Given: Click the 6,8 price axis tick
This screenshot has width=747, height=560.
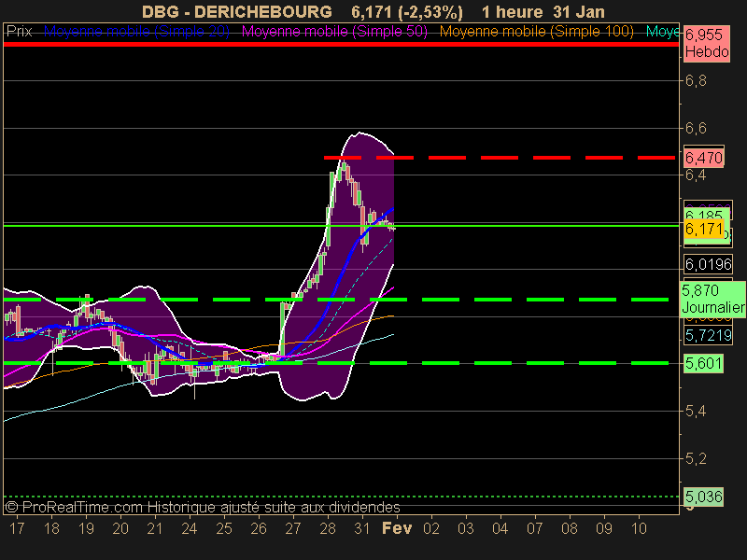Looking at the screenshot, I should (696, 80).
